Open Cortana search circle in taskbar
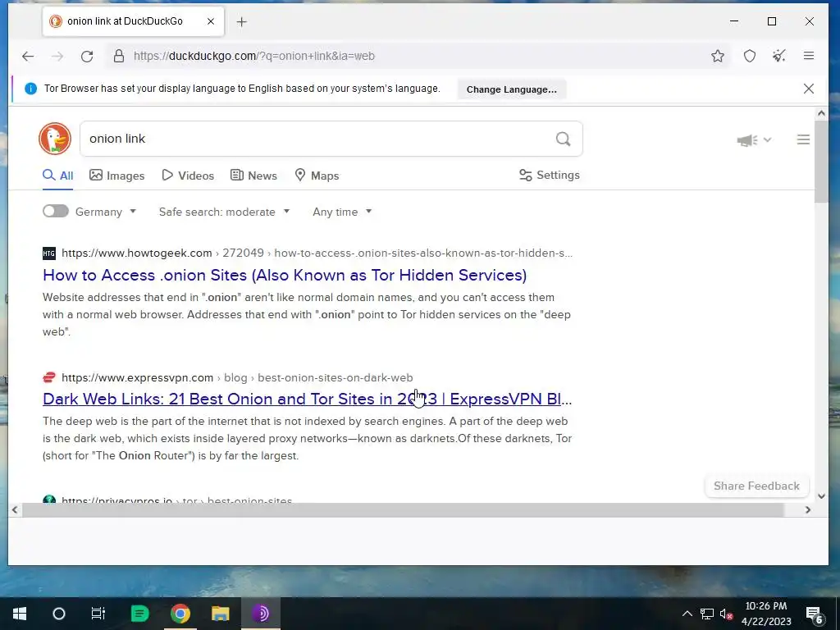This screenshot has width=840, height=630. (59, 614)
